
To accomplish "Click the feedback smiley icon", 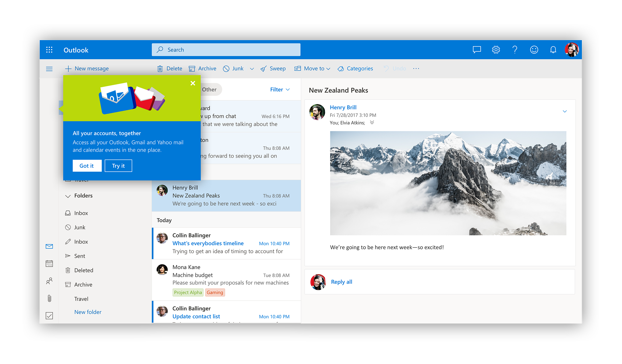I will pos(534,50).
